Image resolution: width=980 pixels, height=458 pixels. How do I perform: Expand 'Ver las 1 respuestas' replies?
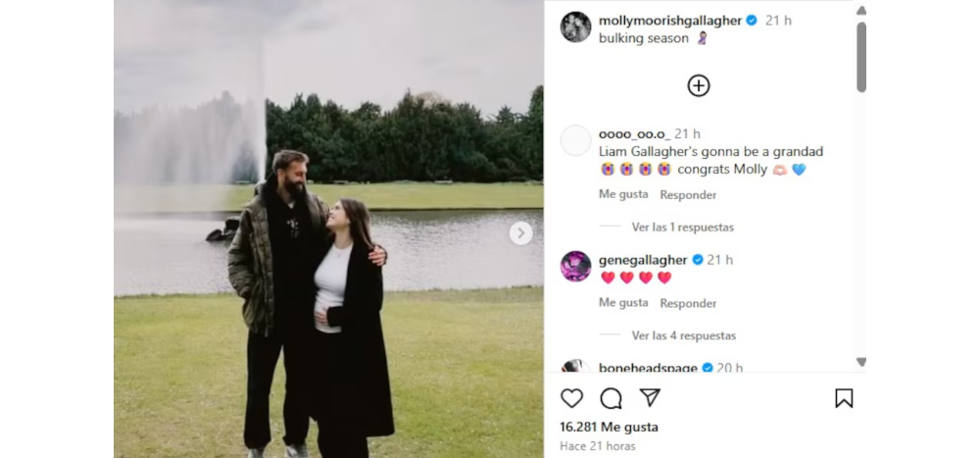point(682,228)
